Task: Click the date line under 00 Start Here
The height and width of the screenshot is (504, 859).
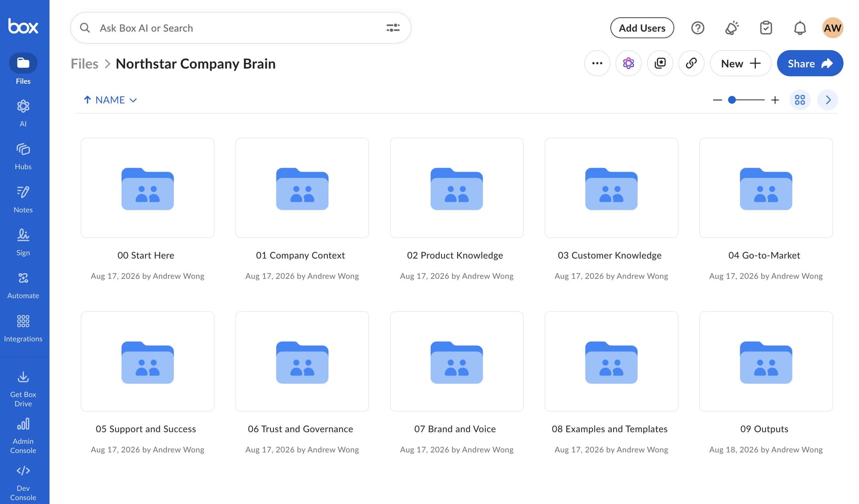Action: click(147, 276)
